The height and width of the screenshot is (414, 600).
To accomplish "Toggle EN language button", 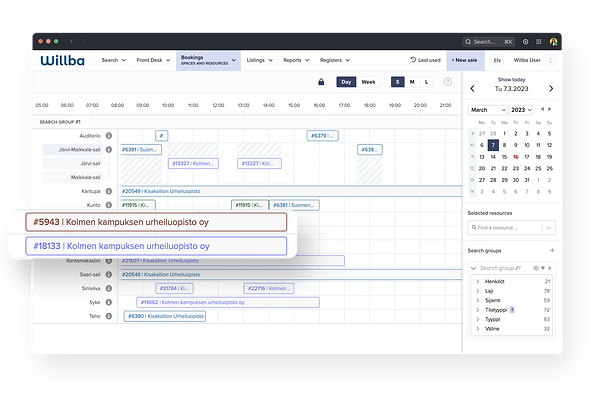I will (x=497, y=60).
